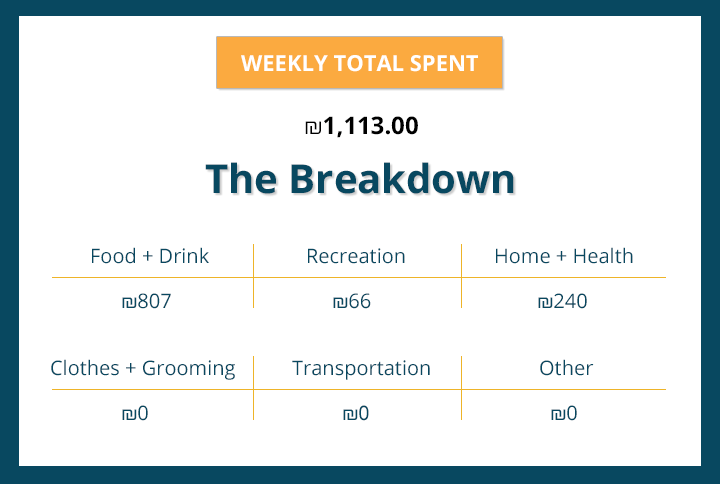The height and width of the screenshot is (484, 720).
Task: Click the horizontal line under Recreation header
Action: pos(356,278)
